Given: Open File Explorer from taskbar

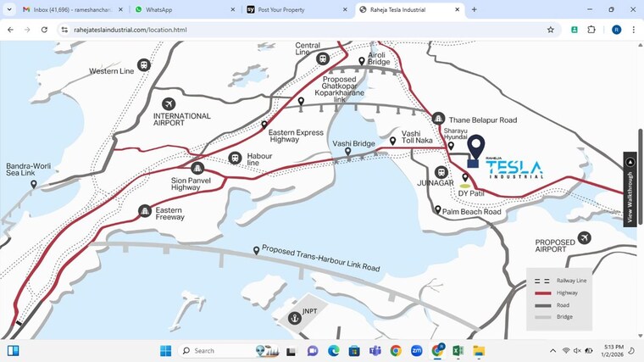Looking at the screenshot, I should click(x=479, y=350).
